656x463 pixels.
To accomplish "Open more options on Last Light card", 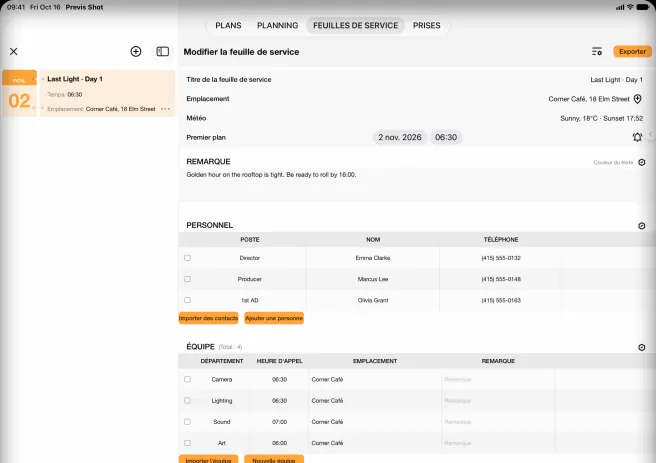I will coord(165,109).
